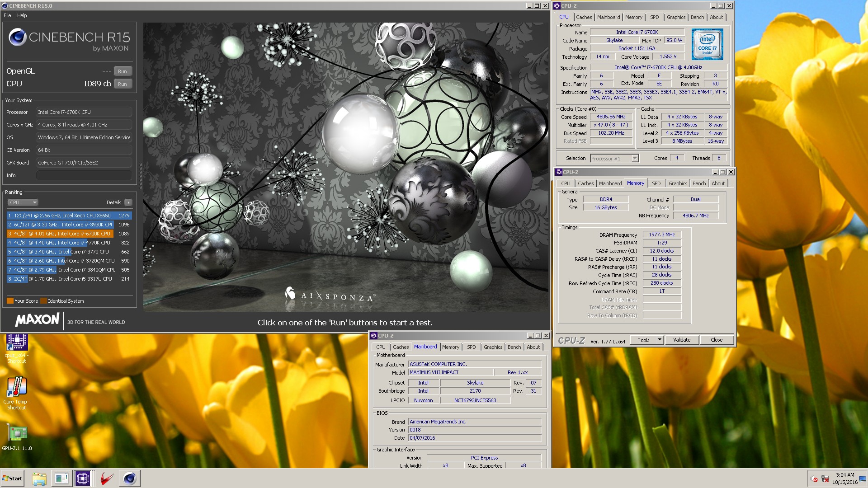Screen dimensions: 868x488
Task: Click the red swoosh taskbar icon
Action: [106, 479]
